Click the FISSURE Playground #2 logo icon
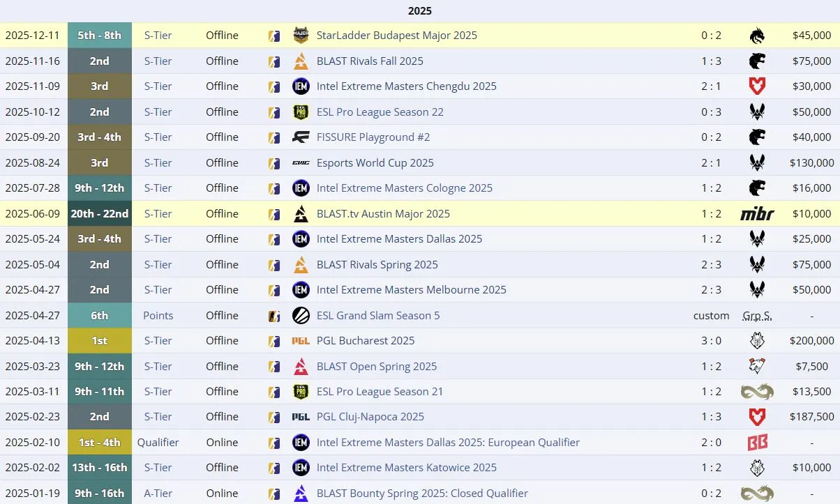Screen dimensions: 840x504 (301, 137)
